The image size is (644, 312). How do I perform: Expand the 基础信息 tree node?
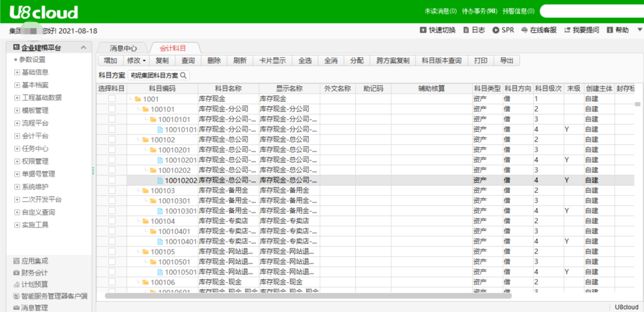(x=17, y=72)
